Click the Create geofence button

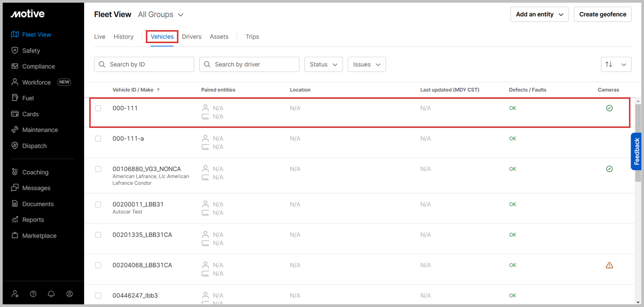(x=602, y=15)
